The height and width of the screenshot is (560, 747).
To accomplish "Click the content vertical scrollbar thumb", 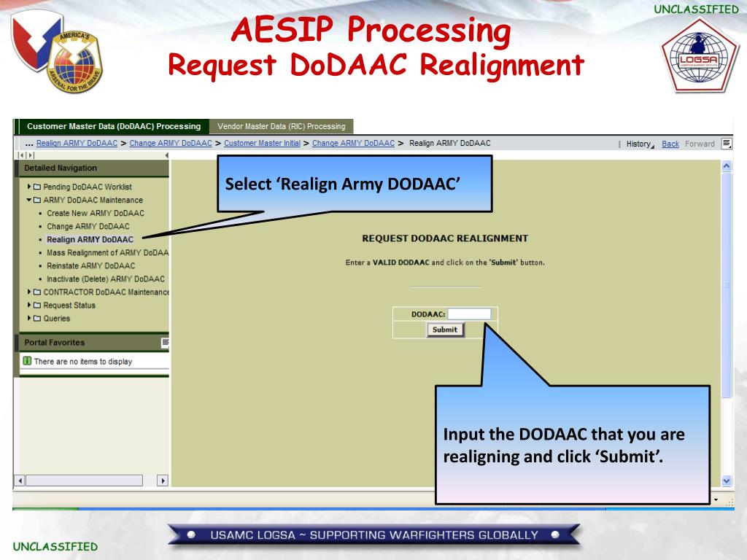I will click(727, 285).
